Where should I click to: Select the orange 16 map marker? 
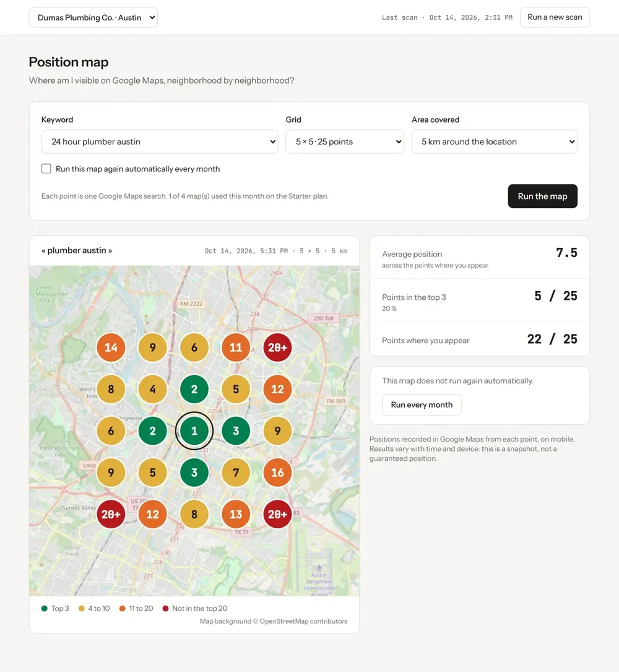pyautogui.click(x=277, y=473)
